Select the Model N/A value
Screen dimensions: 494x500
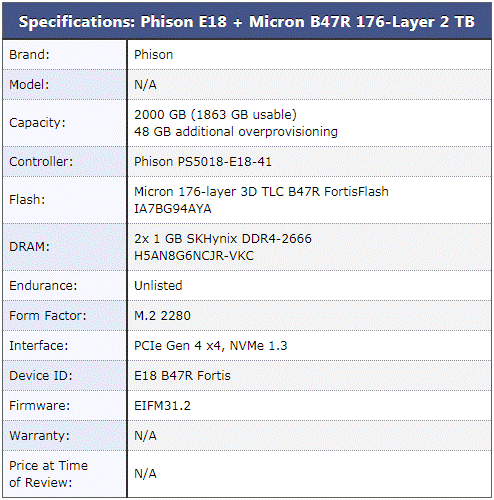point(145,85)
